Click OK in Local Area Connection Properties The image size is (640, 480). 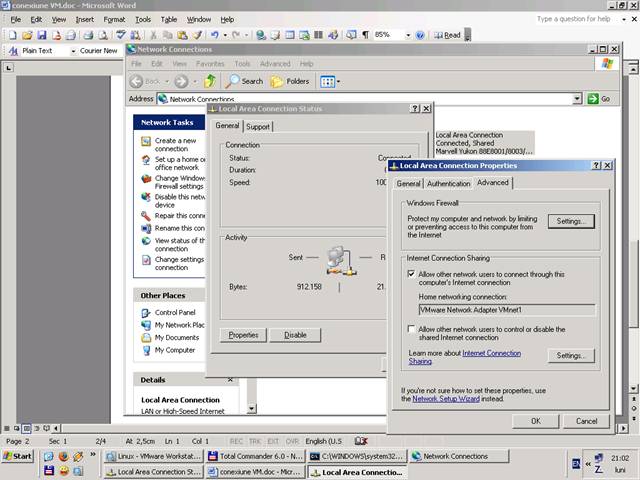[536, 421]
